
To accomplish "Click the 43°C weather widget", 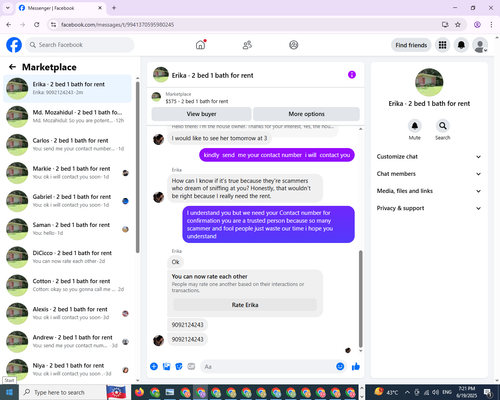I will 387,392.
